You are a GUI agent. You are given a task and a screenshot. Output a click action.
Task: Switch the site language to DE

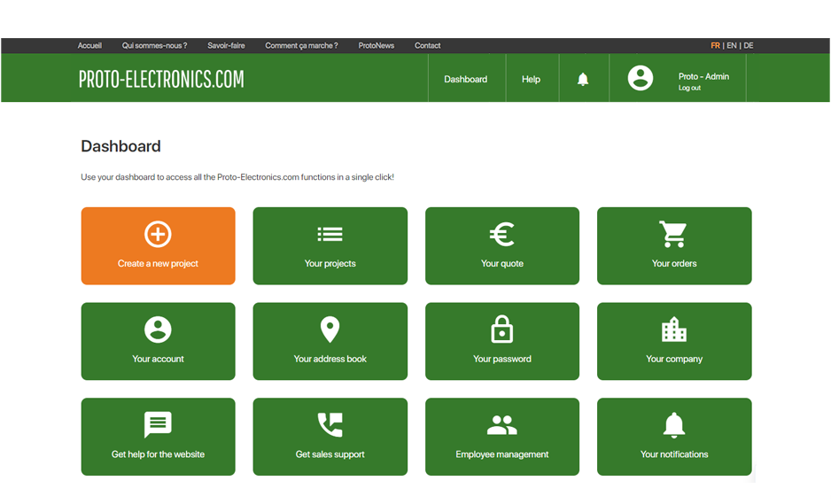749,45
